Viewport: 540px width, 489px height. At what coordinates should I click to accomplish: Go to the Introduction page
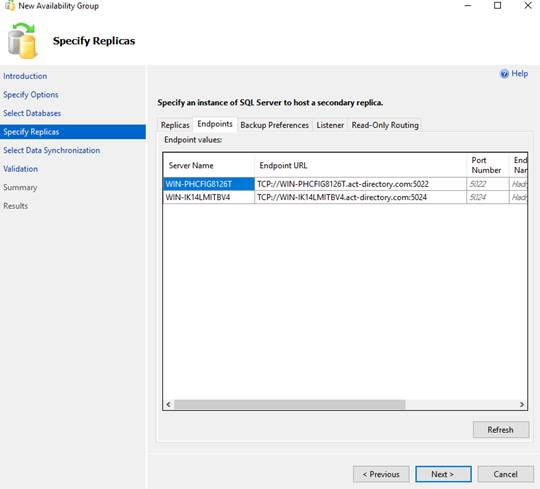tap(25, 76)
